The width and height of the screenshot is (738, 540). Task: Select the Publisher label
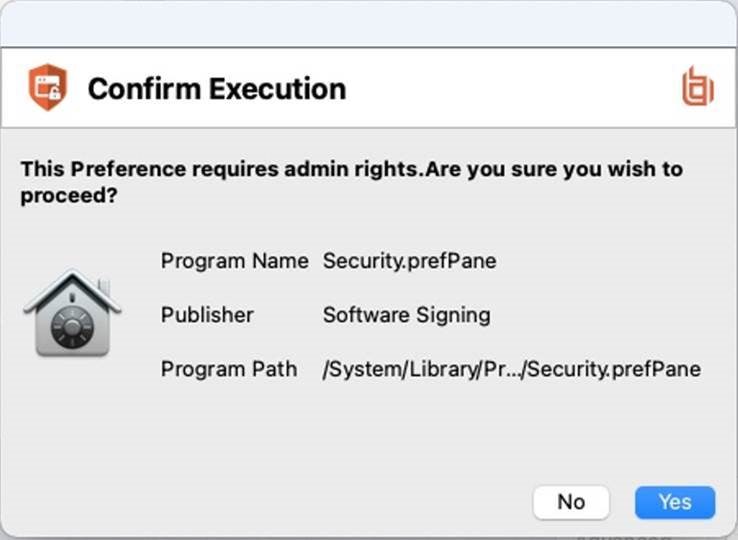coord(207,315)
